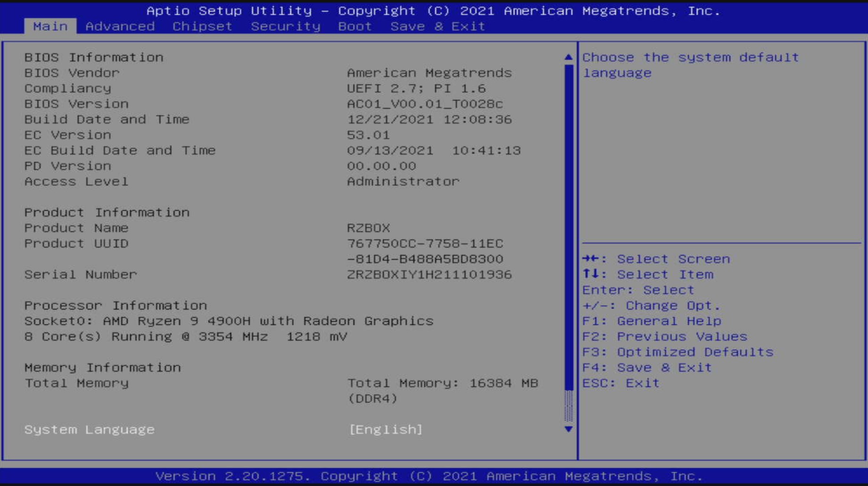The height and width of the screenshot is (486, 868).
Task: Click the PD Version label
Action: coord(68,166)
